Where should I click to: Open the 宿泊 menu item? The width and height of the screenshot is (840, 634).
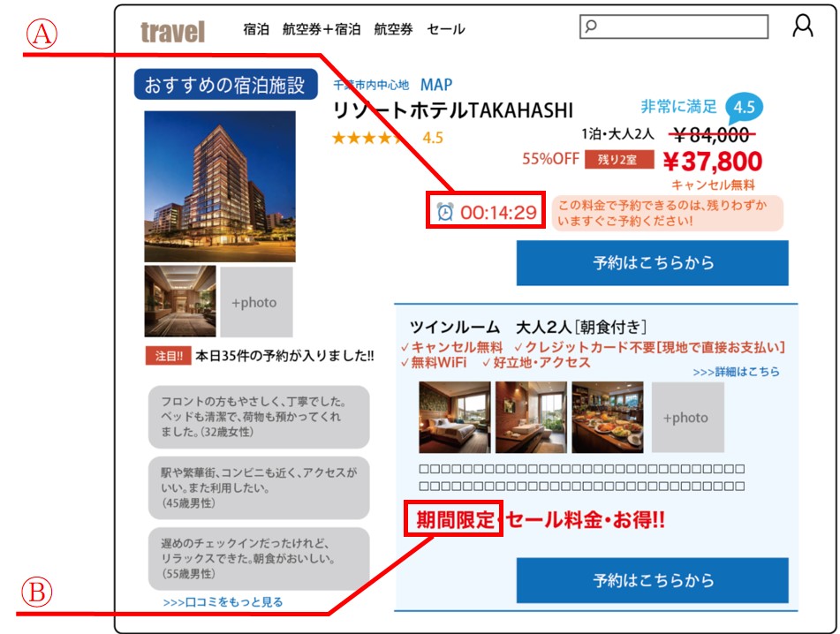(256, 29)
